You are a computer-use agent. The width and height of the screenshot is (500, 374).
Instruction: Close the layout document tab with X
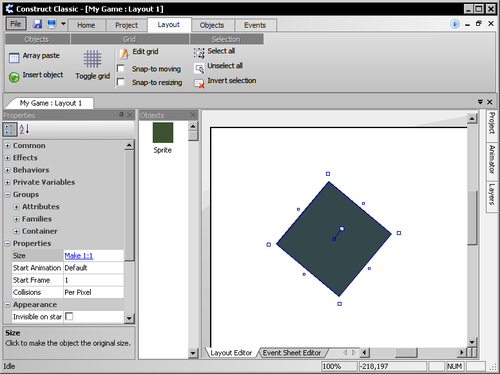pos(490,102)
